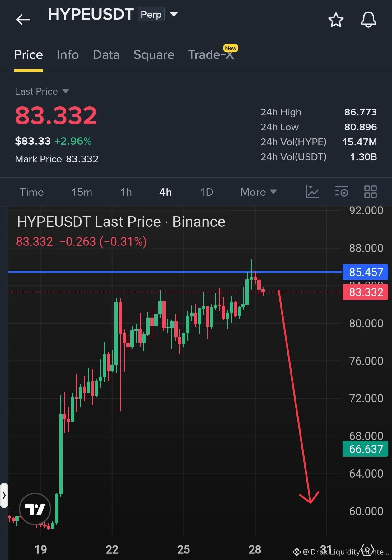Open the HYPEUSDT pair selector dropdown arrow
The height and width of the screenshot is (560, 392).
tap(174, 14)
